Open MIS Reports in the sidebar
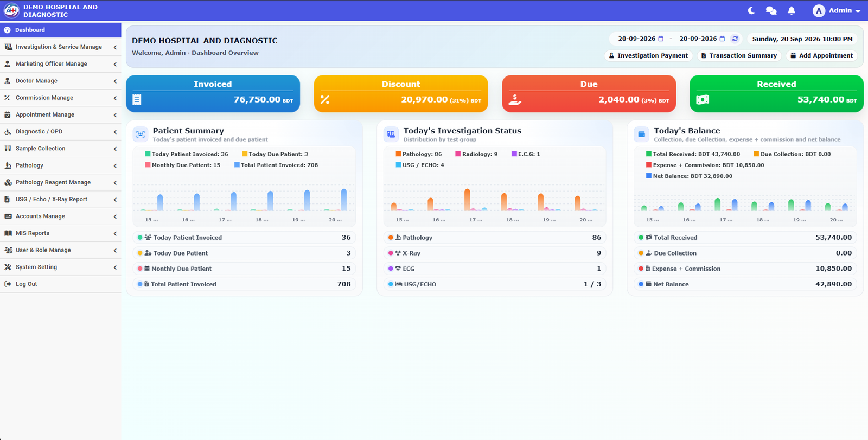Screen dimensions: 868x440 (x=61, y=233)
